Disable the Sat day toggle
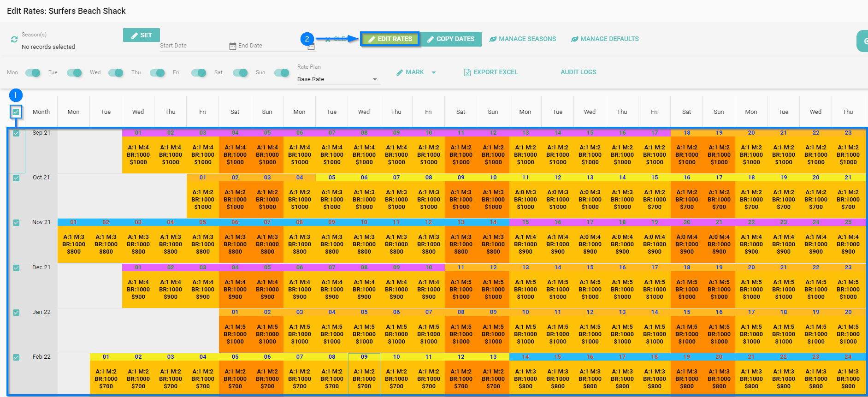Image resolution: width=868 pixels, height=397 pixels. coord(240,73)
